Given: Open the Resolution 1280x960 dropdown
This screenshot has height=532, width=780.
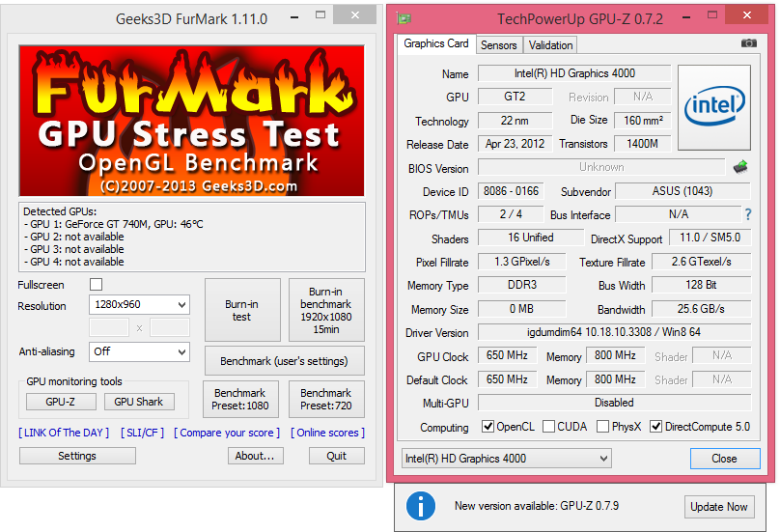Looking at the screenshot, I should click(139, 304).
